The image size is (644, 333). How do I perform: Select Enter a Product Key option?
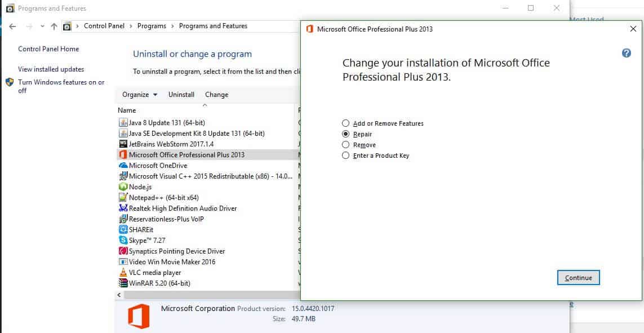tap(345, 156)
